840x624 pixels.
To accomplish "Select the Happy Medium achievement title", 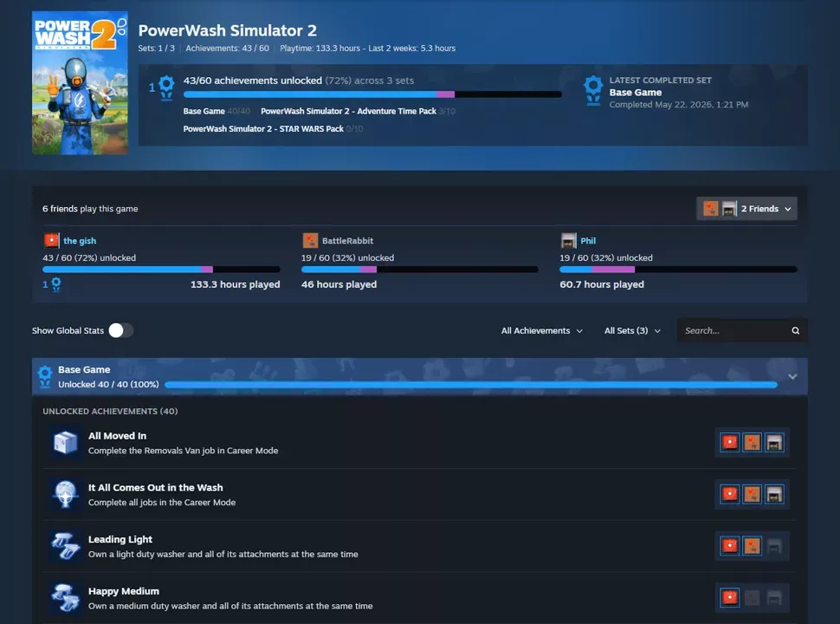I will 124,591.
